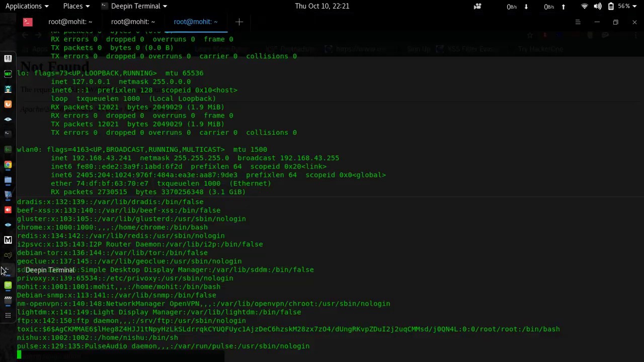Click the 'inet 127.0.0.1' line
This screenshot has height=362, width=644.
point(121,81)
